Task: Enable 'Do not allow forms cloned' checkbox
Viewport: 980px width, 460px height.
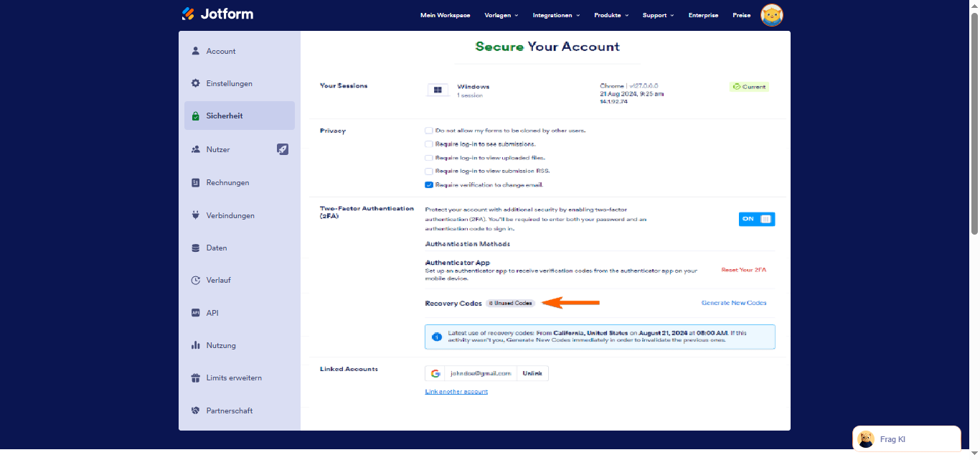Action: click(x=429, y=131)
